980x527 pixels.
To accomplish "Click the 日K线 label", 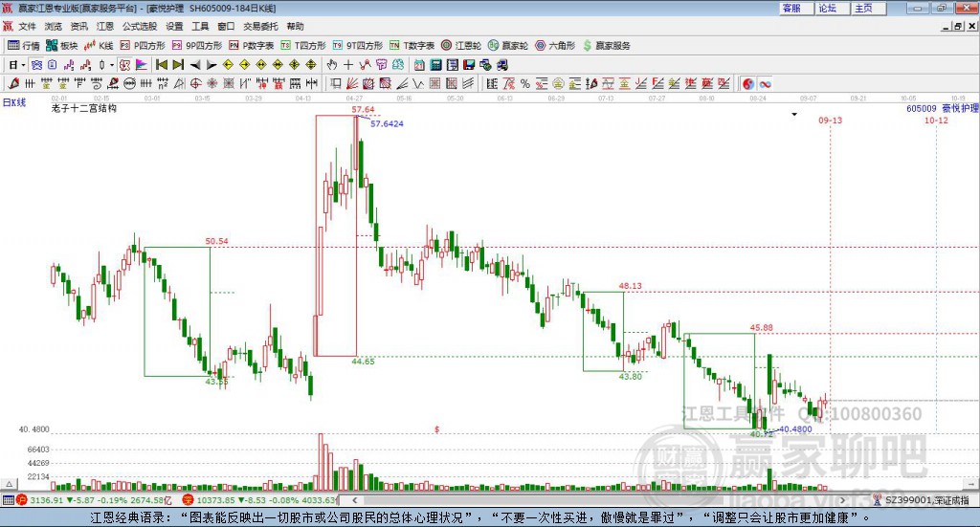I will click(14, 102).
